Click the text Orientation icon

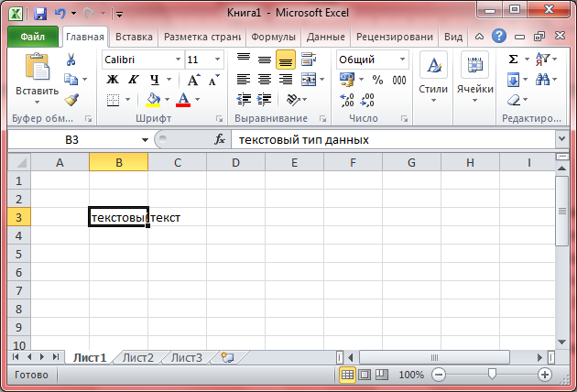point(293,100)
